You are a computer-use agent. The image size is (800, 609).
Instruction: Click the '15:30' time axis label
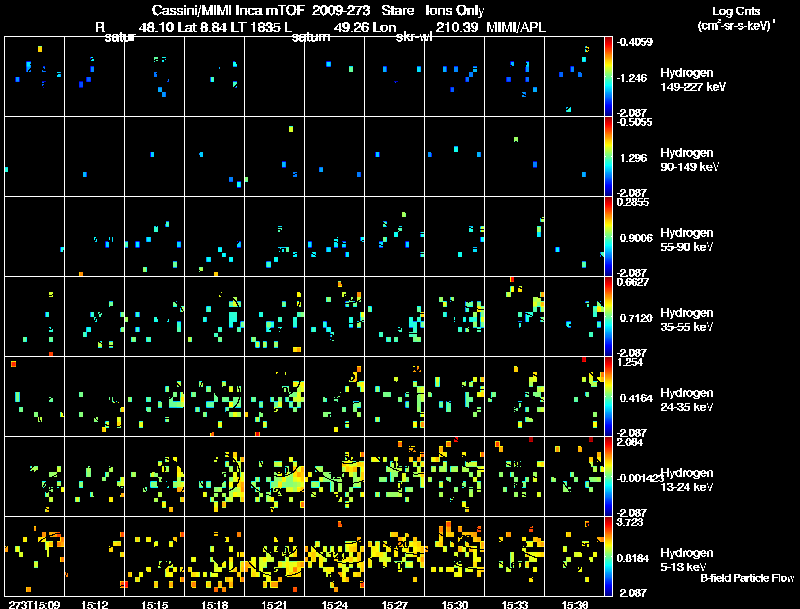pyautogui.click(x=455, y=604)
